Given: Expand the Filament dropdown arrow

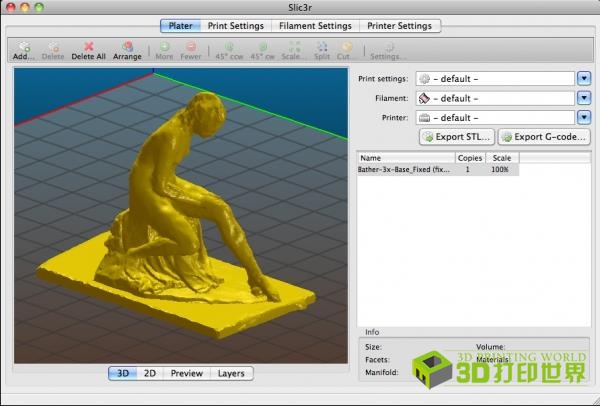Looking at the screenshot, I should (x=584, y=98).
